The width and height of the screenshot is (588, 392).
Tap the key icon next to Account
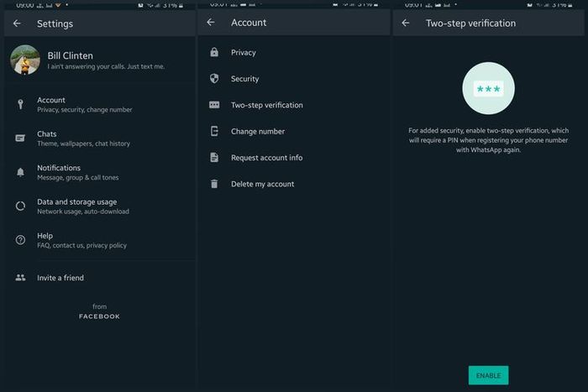click(21, 104)
